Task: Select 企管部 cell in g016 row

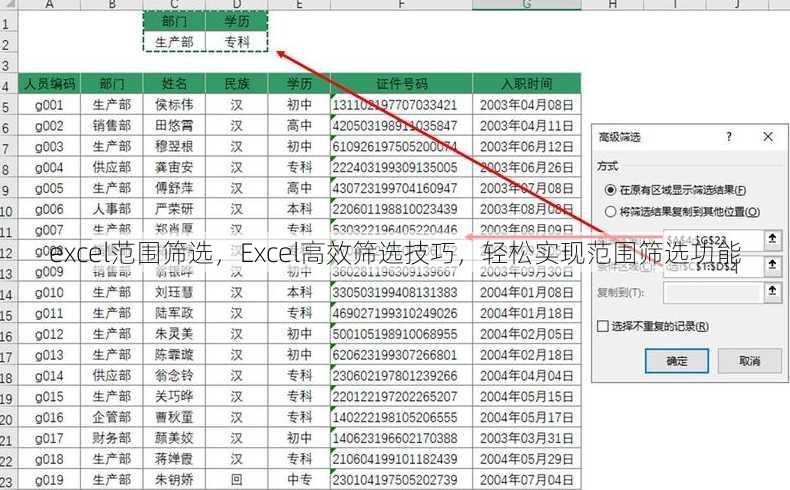Action: pos(112,417)
